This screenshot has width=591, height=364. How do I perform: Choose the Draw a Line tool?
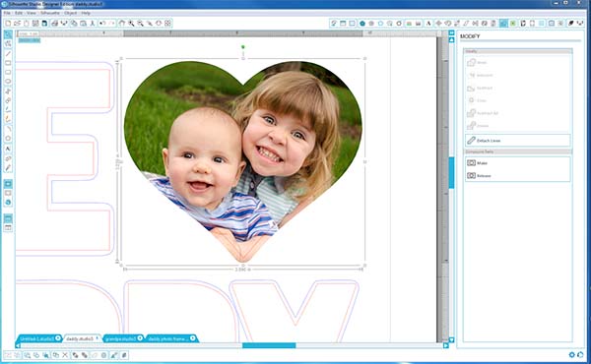coord(8,54)
